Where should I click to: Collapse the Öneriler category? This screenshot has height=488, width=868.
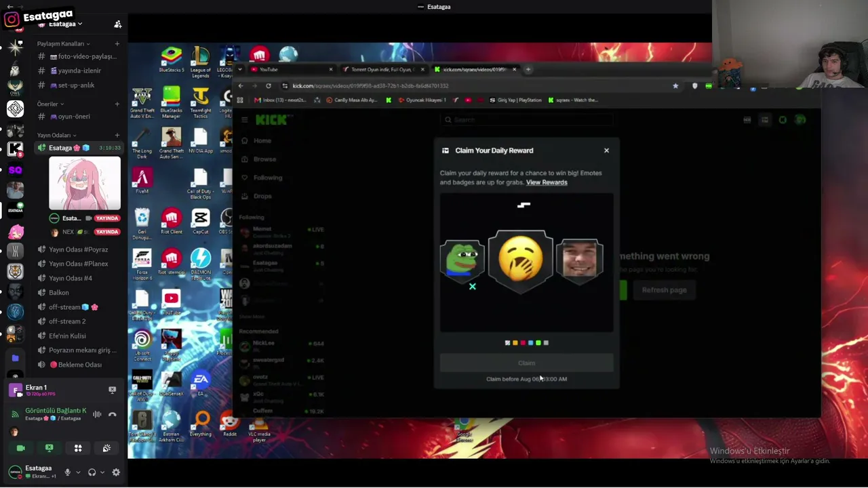click(50, 104)
